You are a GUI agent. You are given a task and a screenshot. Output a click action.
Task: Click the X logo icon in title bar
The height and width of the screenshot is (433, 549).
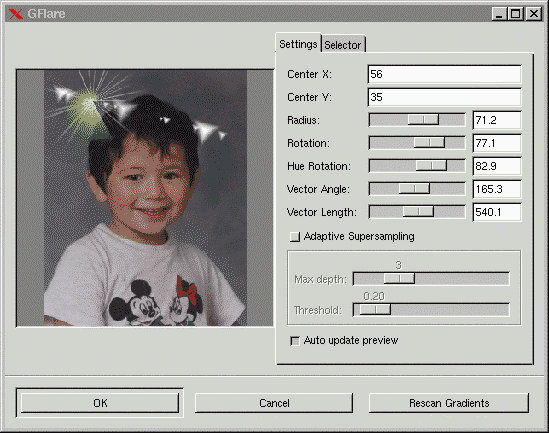15,14
